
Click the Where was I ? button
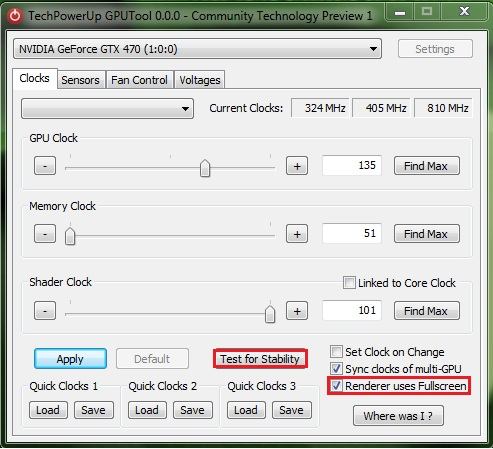click(398, 416)
